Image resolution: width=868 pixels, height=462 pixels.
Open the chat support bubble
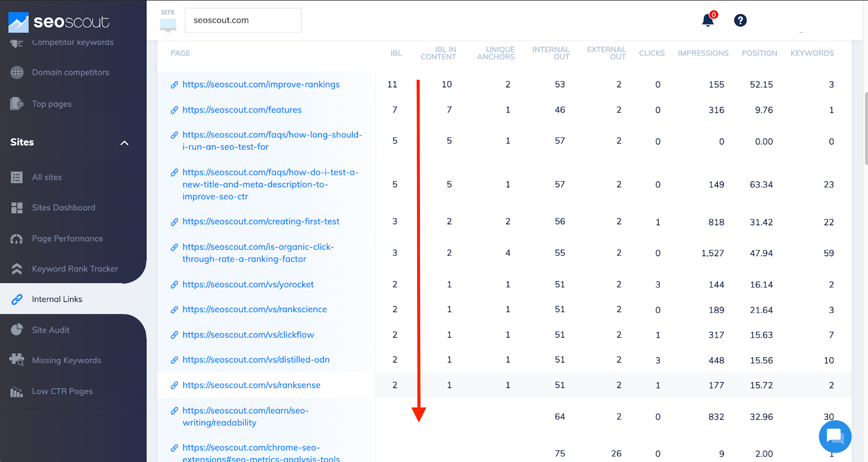coord(835,436)
